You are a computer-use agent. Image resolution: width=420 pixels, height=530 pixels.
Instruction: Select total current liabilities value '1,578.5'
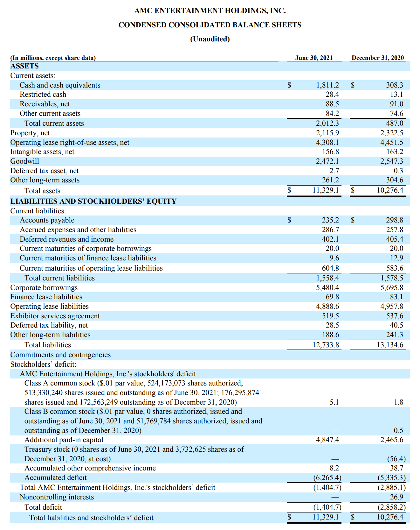pyautogui.click(x=392, y=278)
